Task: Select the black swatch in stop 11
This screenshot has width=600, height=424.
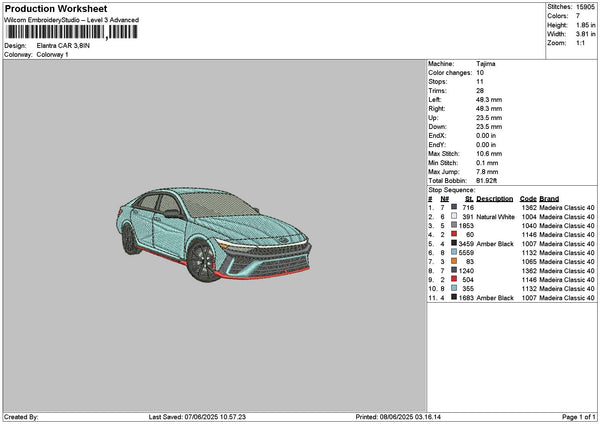Action: coord(454,298)
